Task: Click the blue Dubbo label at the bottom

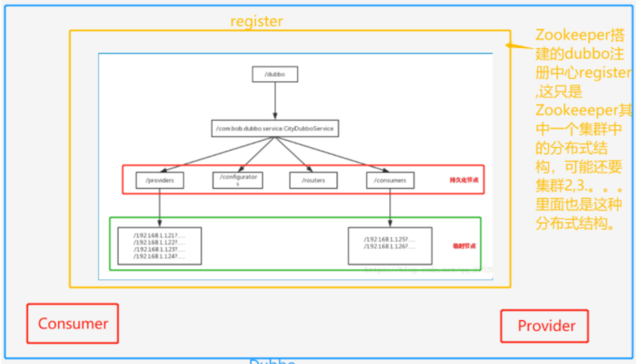Action: (272, 362)
